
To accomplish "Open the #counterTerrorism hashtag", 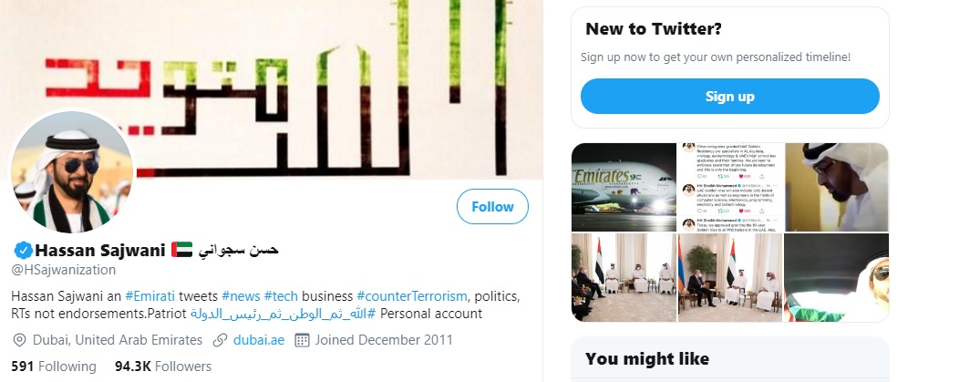I will point(412,296).
